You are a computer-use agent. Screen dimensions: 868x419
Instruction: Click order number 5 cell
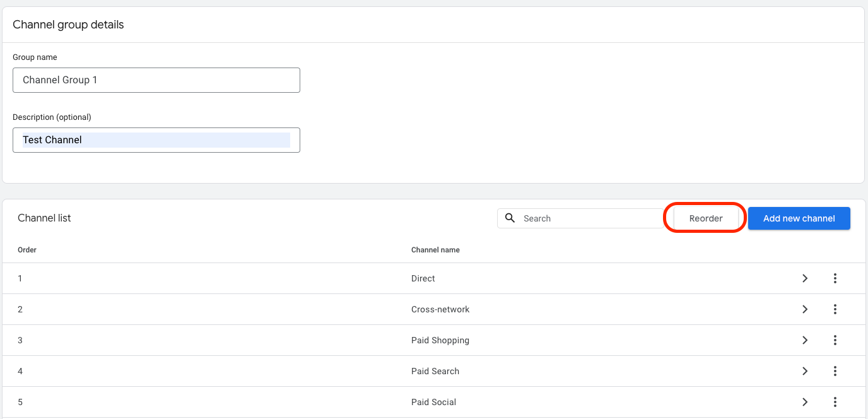point(20,402)
